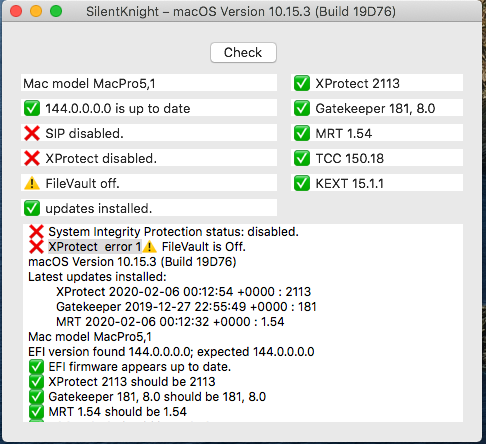The width and height of the screenshot is (486, 444).
Task: Click green checkmark beside TCC 150.18
Action: coord(302,158)
